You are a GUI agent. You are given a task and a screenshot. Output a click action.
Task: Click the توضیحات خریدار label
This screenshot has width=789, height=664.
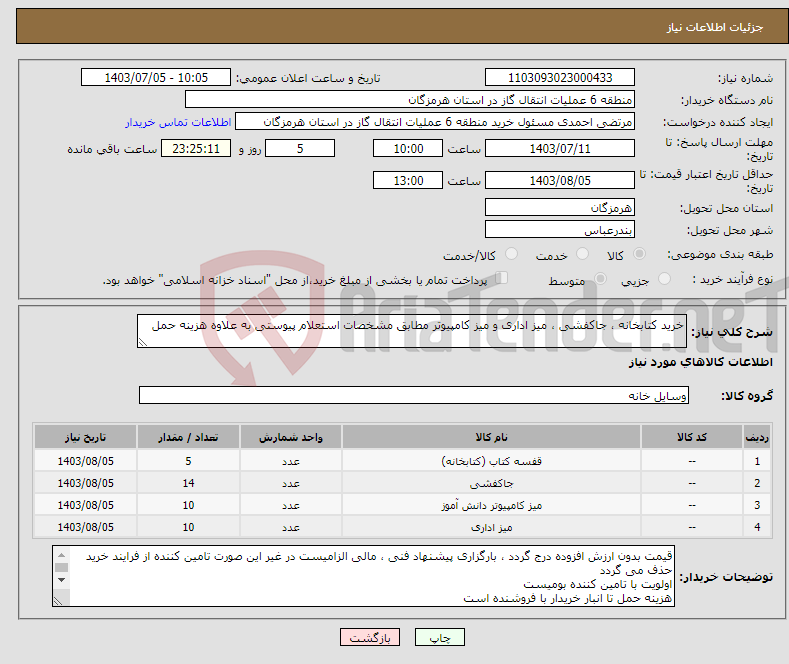[726, 577]
